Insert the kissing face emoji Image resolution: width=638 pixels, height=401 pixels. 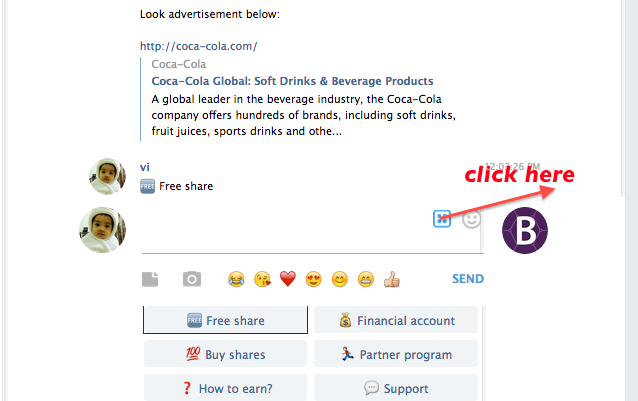(262, 279)
